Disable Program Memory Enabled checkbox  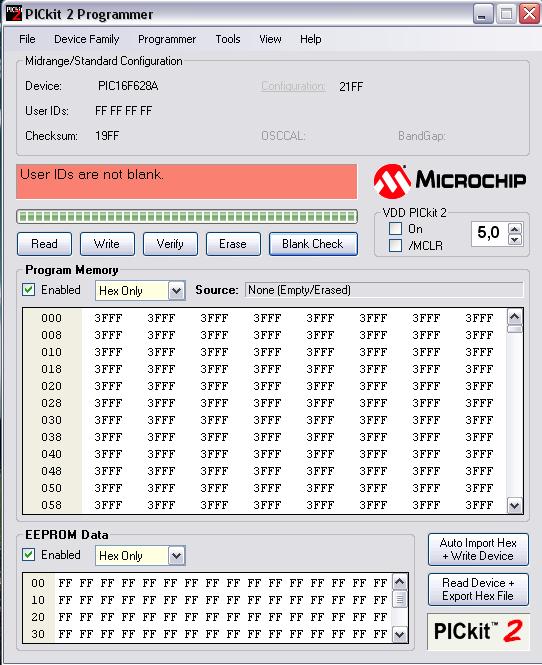pos(28,290)
